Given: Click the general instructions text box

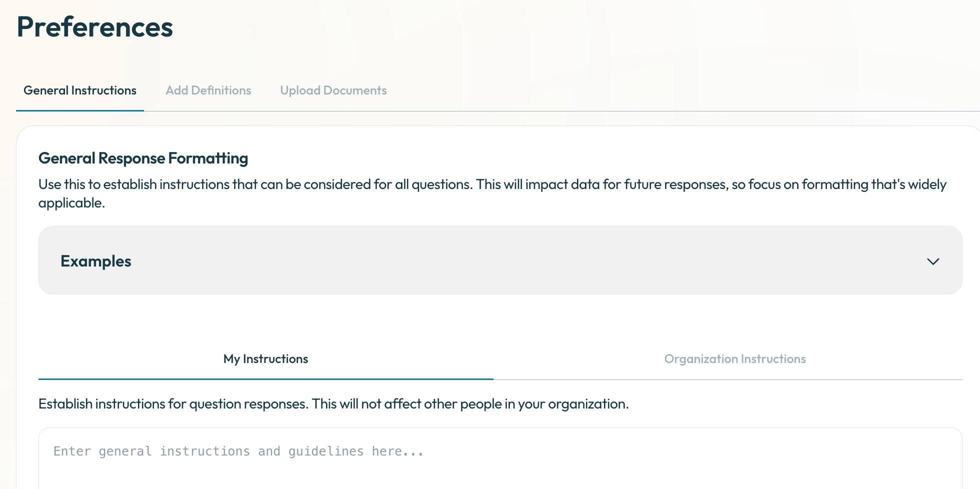Looking at the screenshot, I should coord(500,458).
